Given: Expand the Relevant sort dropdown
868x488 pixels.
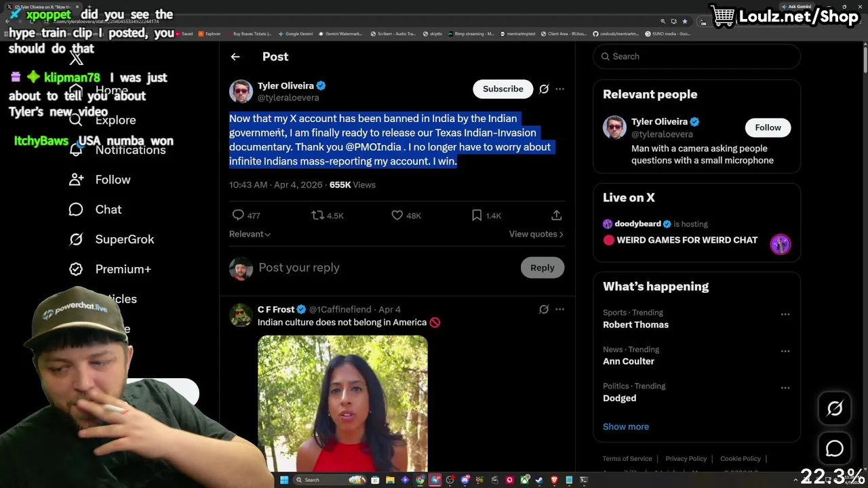Looking at the screenshot, I should pos(250,234).
